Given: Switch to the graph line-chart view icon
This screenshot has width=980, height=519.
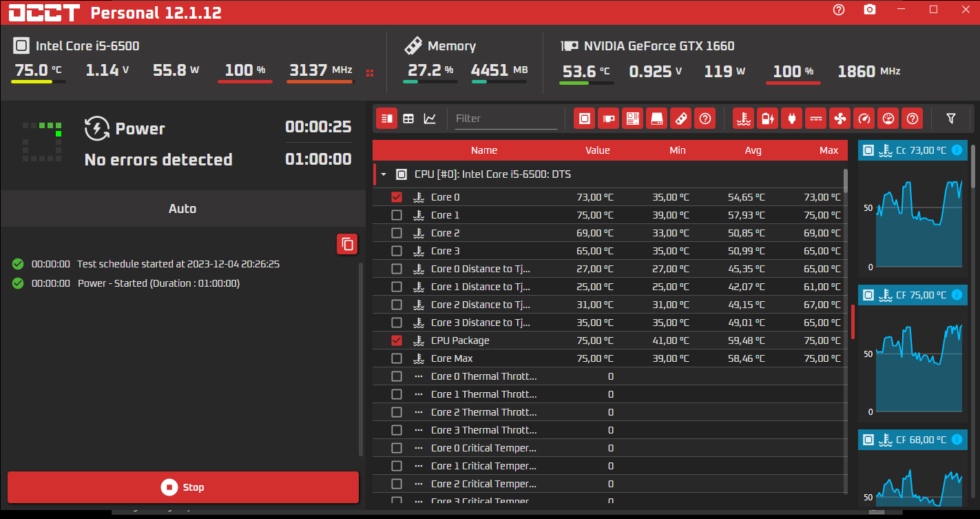Looking at the screenshot, I should pyautogui.click(x=430, y=119).
